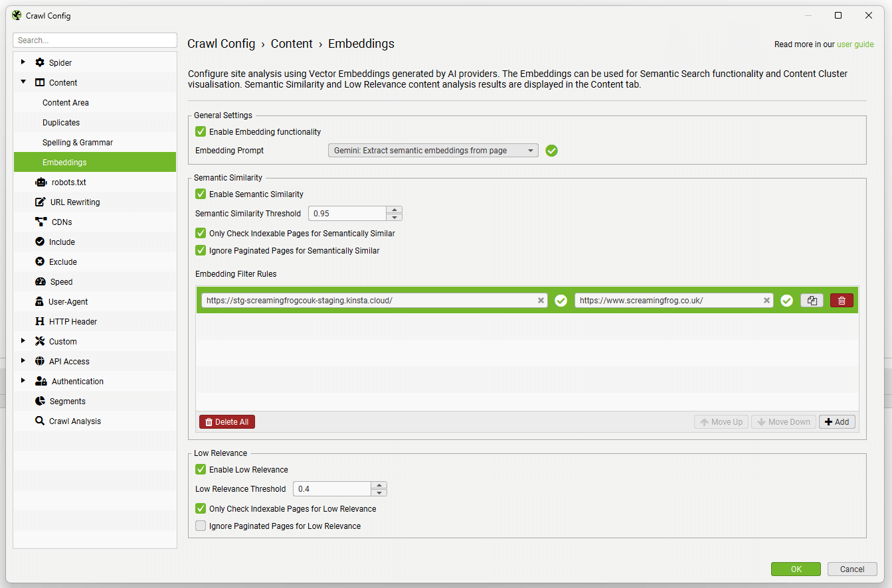Screen dimensions: 892x588
Task: Increase Low Relevance Threshold with up arrow
Action: coord(379,485)
